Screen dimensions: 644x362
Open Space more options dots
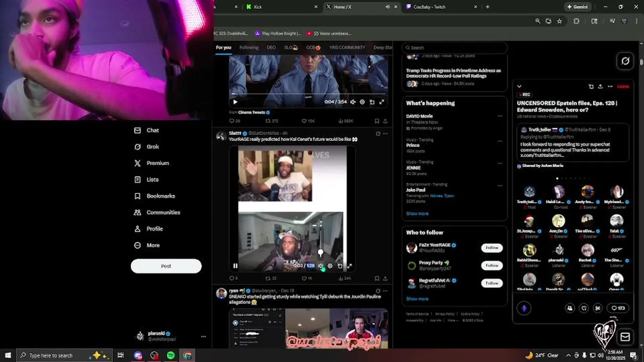pyautogui.click(x=610, y=86)
